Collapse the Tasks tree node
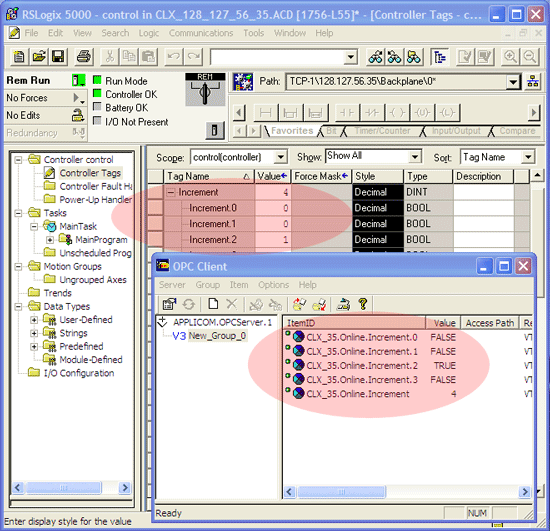The width and height of the screenshot is (550, 531). click(x=18, y=213)
